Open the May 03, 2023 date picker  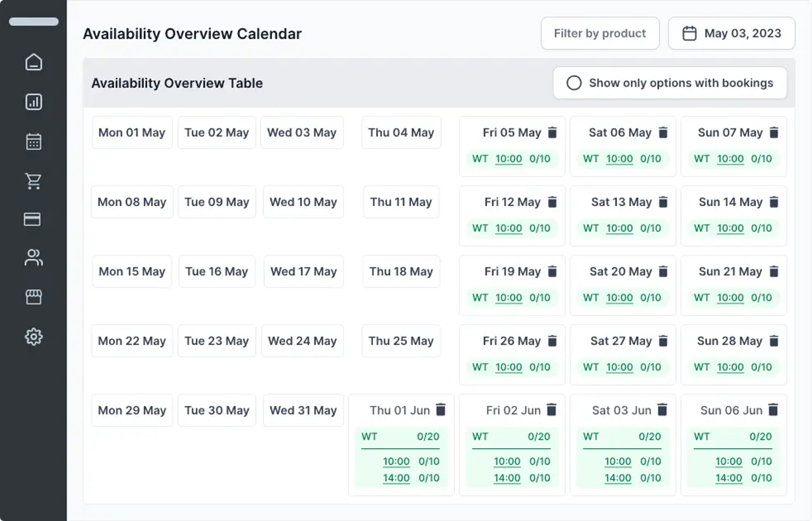point(731,33)
